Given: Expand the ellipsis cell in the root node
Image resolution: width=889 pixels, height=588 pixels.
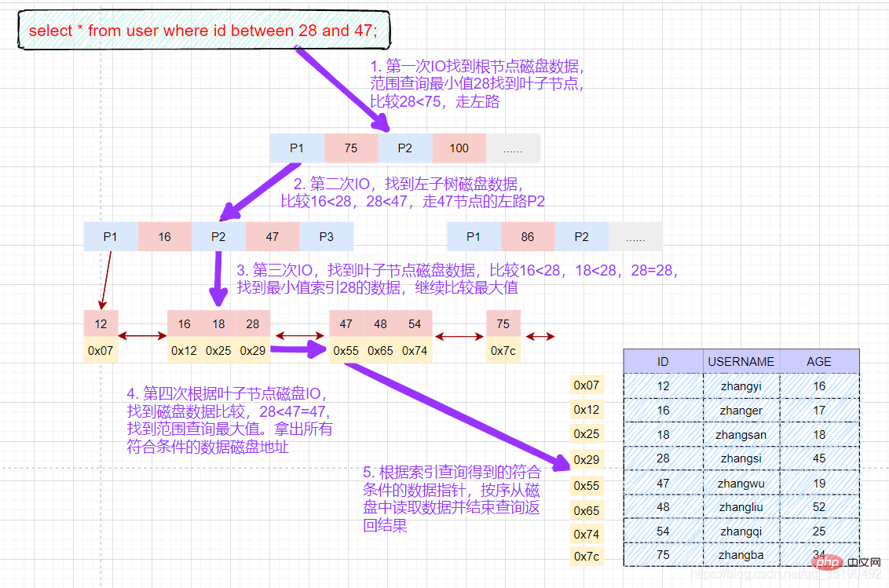Looking at the screenshot, I should (x=513, y=148).
